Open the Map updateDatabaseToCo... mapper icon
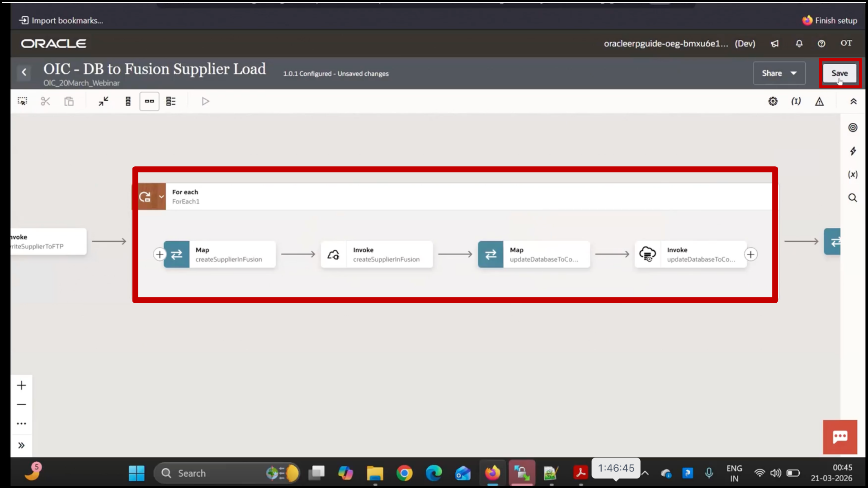This screenshot has height=488, width=868. [491, 254]
